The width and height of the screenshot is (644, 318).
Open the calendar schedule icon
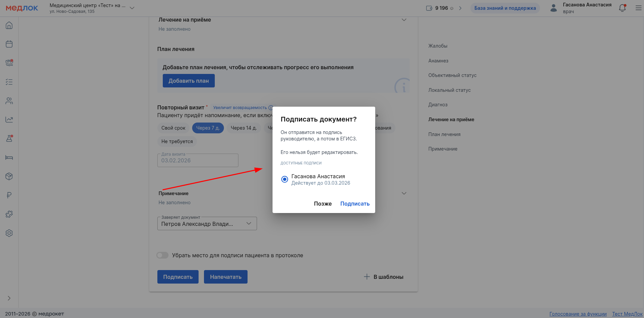click(9, 44)
